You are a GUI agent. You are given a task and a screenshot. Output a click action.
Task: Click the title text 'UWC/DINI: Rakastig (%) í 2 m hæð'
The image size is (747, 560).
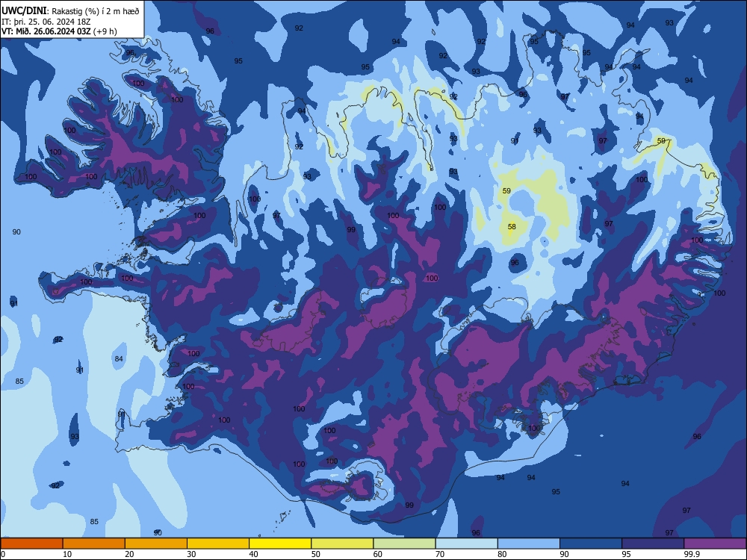(x=71, y=10)
